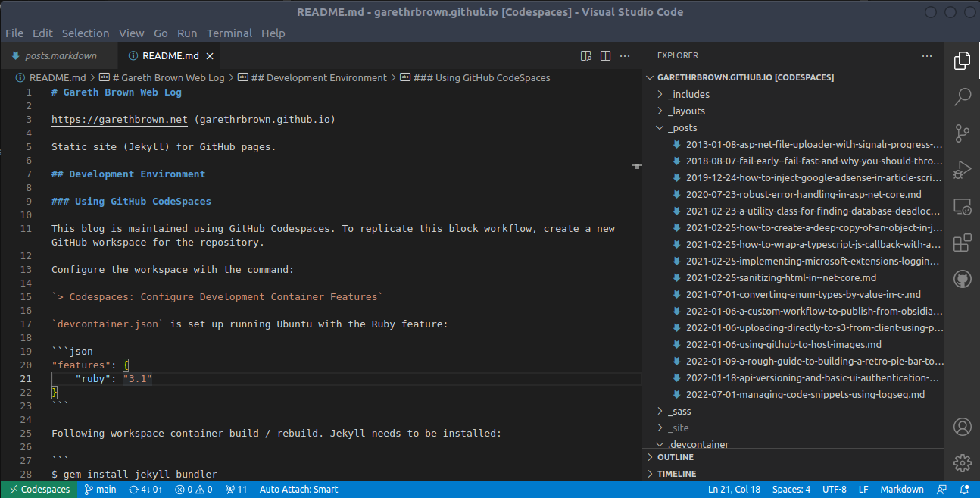Image resolution: width=980 pixels, height=498 pixels.
Task: Open the errors and warnings problems indicator
Action: (x=193, y=490)
